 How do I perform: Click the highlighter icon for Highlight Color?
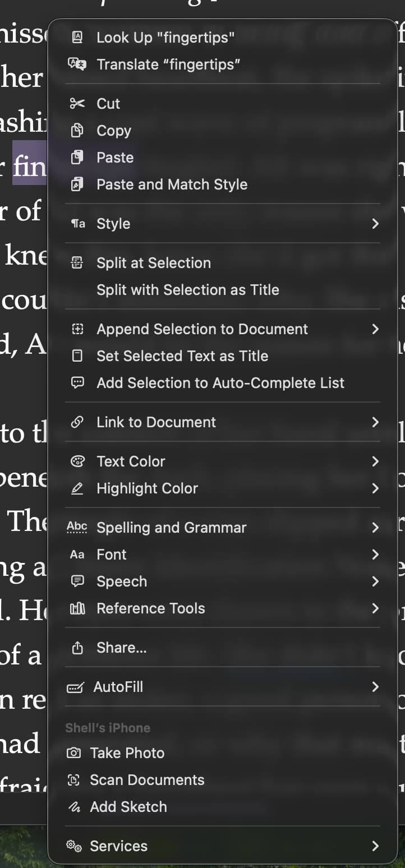[77, 488]
